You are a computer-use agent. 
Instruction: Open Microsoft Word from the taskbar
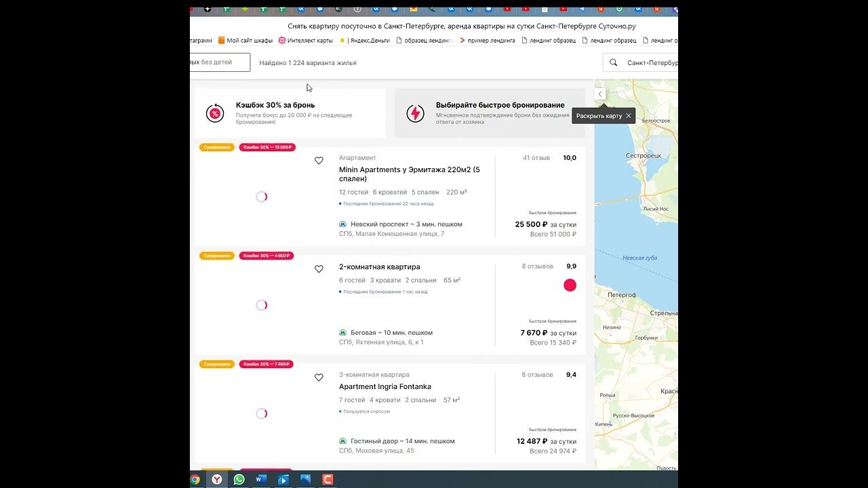[x=261, y=479]
